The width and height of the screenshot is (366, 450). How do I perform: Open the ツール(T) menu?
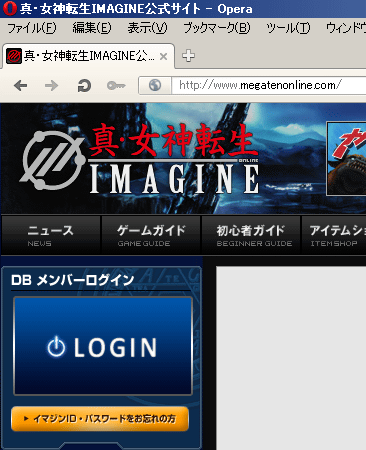tap(288, 28)
